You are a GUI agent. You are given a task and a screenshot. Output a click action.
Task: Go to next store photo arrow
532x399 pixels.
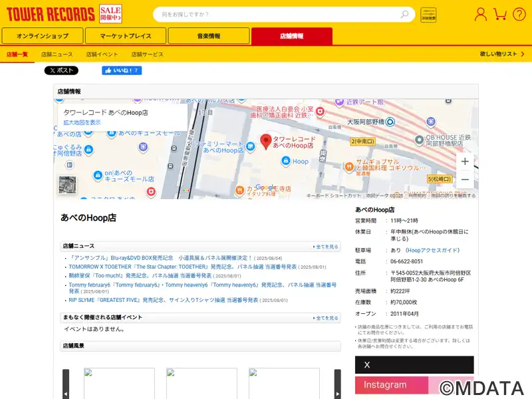(338, 384)
